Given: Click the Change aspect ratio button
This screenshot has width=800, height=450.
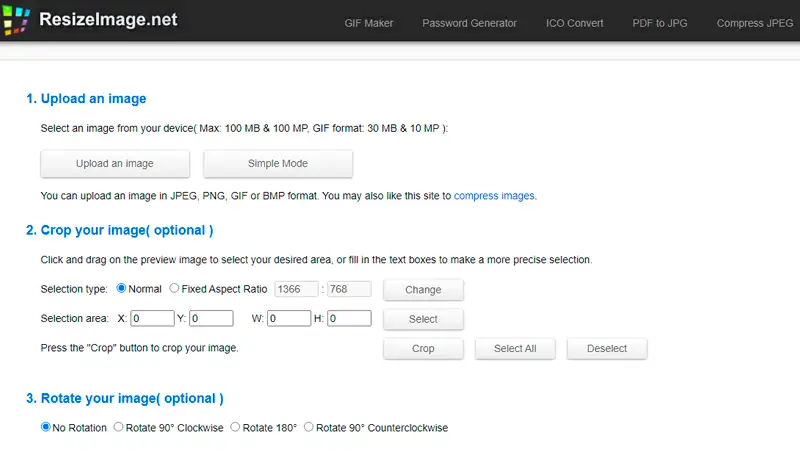Looking at the screenshot, I should (423, 290).
